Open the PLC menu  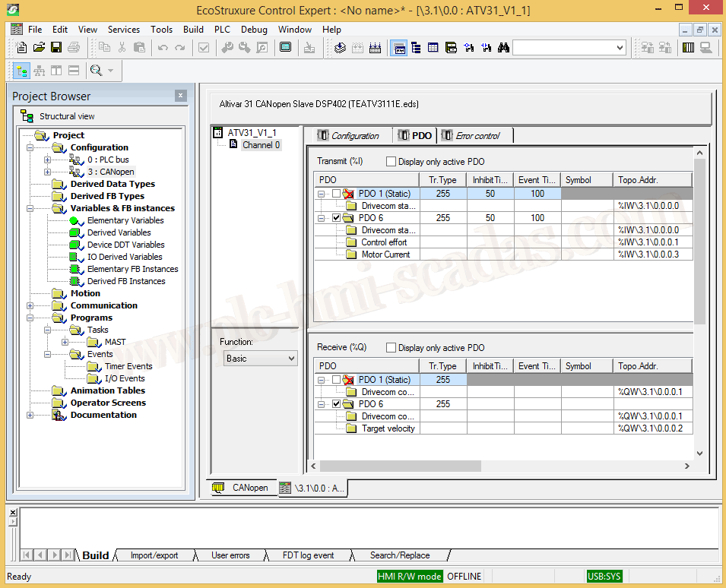click(x=222, y=30)
